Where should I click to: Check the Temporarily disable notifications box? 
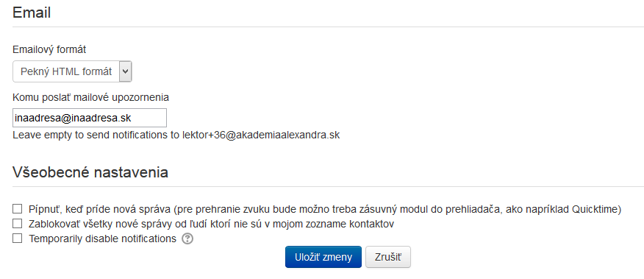pos(17,239)
